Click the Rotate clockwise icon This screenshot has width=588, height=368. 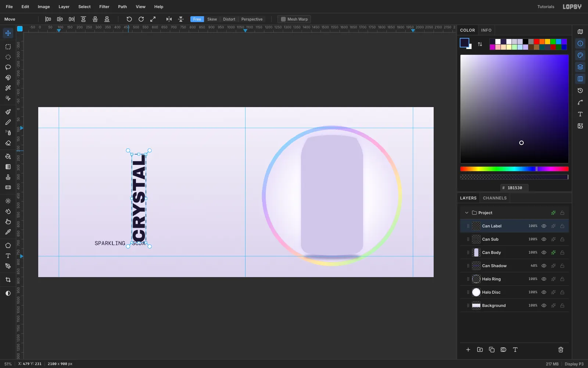pos(141,19)
